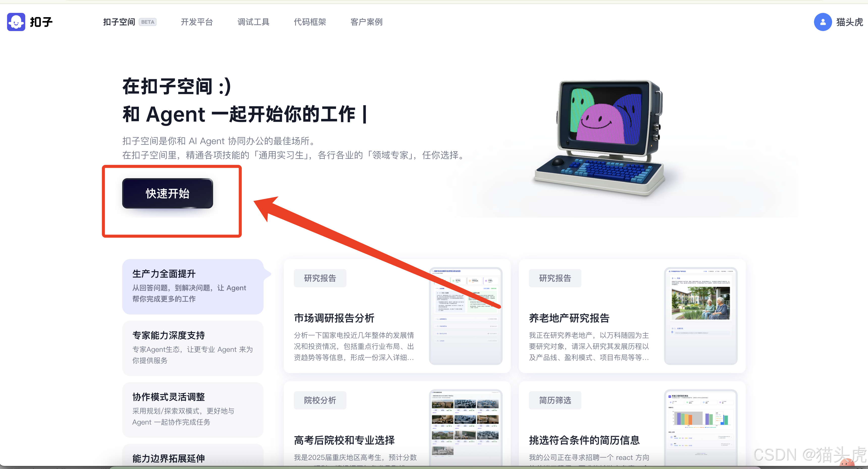Open the 代码框架 nav link
Screen dimensions: 868x469
click(x=310, y=22)
